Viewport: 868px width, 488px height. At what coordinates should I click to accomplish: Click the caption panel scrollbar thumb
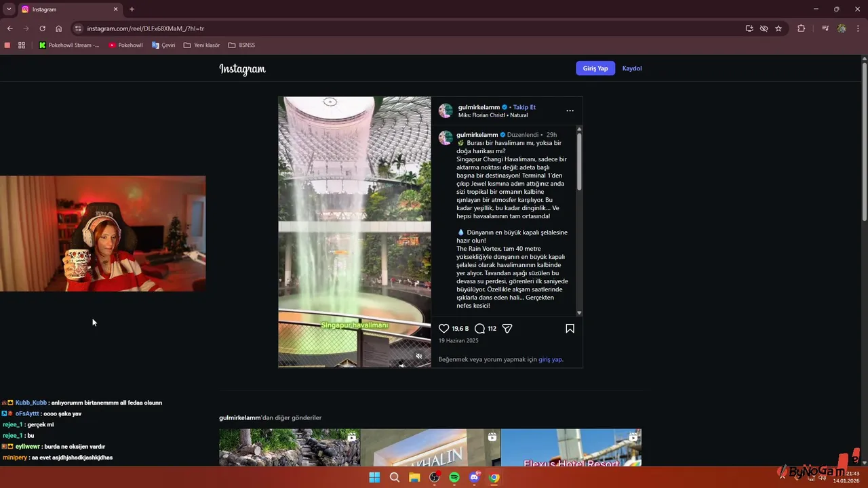pyautogui.click(x=579, y=161)
